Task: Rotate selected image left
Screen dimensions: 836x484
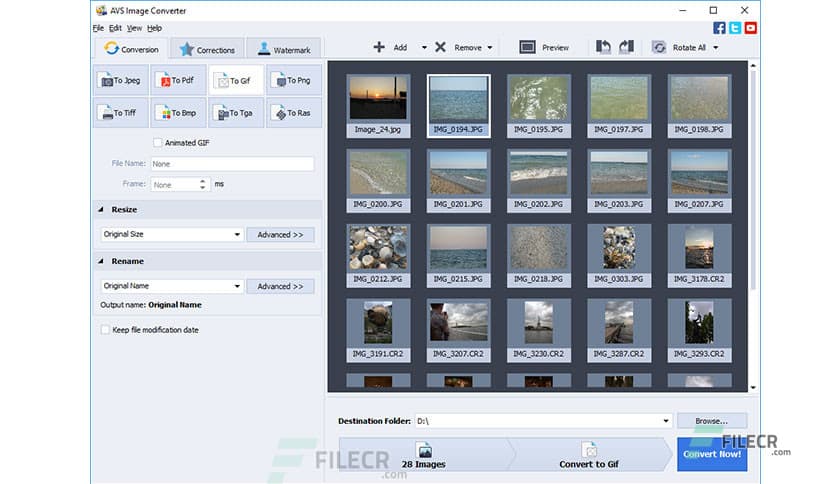Action: click(x=603, y=47)
